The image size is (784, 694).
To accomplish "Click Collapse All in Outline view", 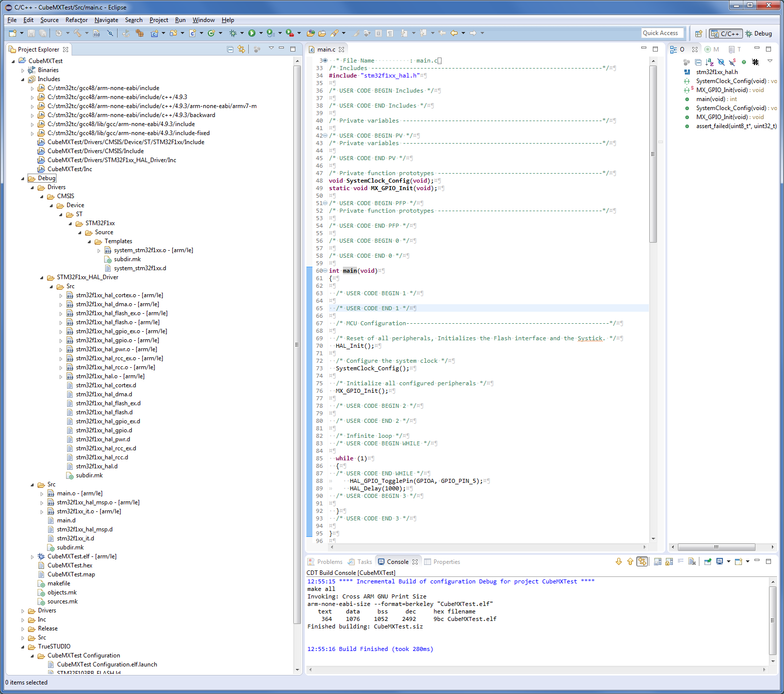I will (698, 62).
